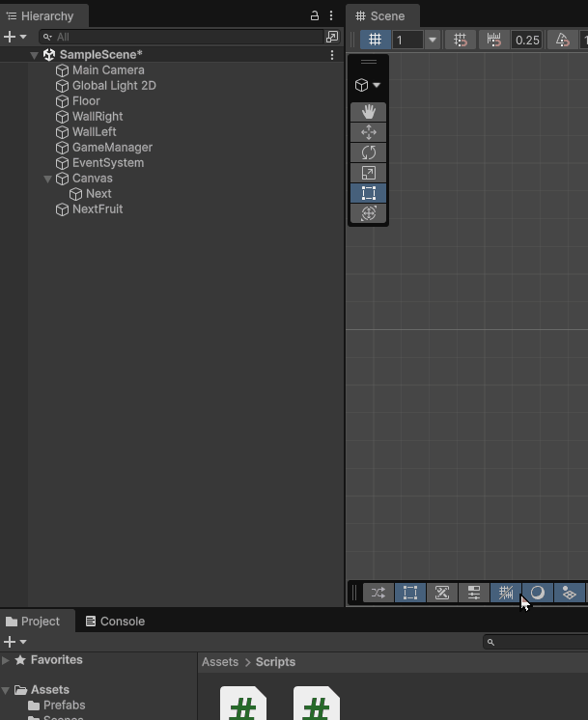Image resolution: width=588 pixels, height=720 pixels.
Task: Open Hierarchy panel options menu
Action: tap(331, 15)
